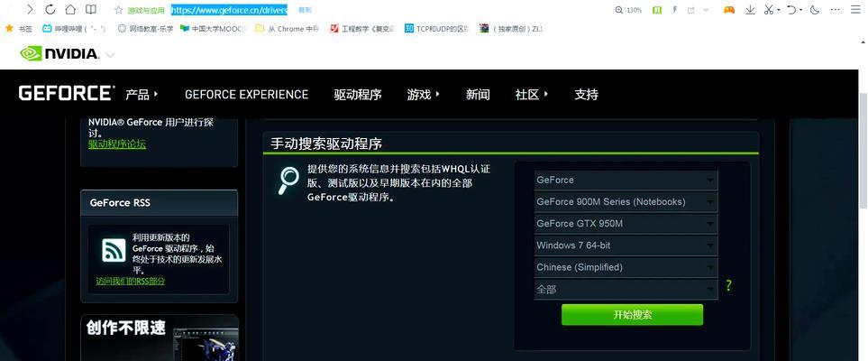Open the GeForce 900M Series (Notebooks) dropdown
Screen dimensions: 868x361
point(626,202)
